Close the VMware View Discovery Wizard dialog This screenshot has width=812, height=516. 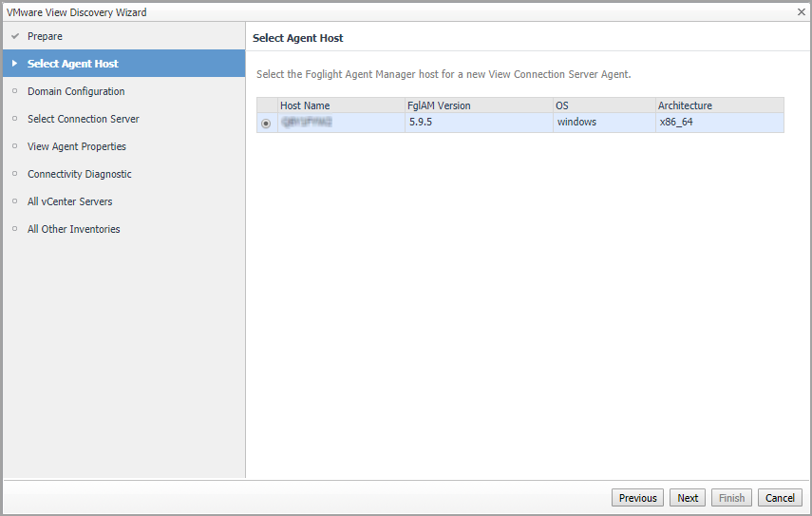[802, 12]
